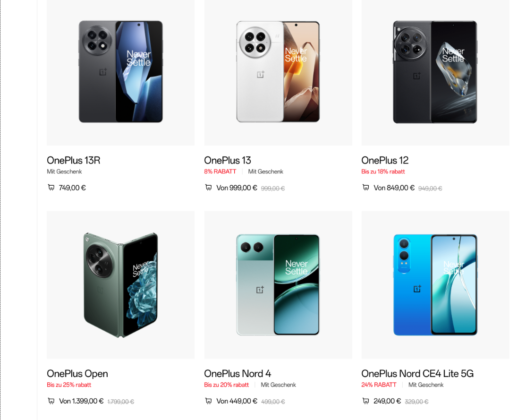The width and height of the screenshot is (526, 420).
Task: Open the black OnePlus 12 product image
Action: tap(435, 72)
